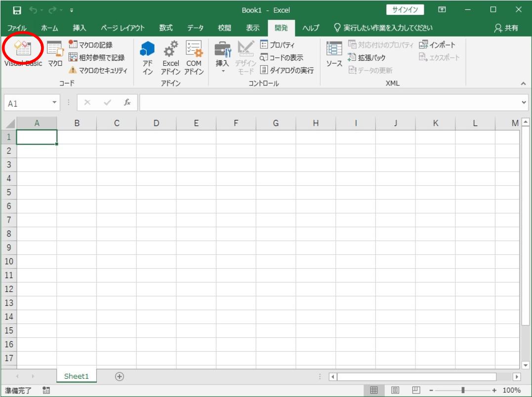Click the Save icon in the title bar

pos(16,10)
